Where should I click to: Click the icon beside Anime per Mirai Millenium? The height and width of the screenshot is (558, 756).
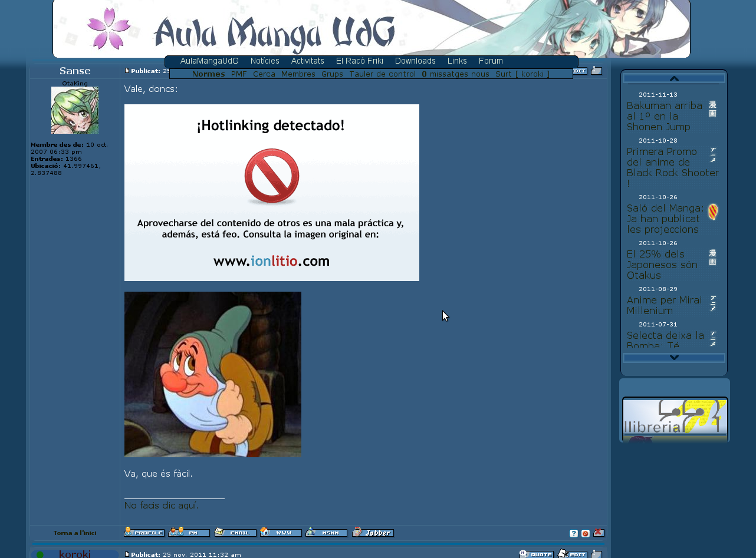coord(712,303)
